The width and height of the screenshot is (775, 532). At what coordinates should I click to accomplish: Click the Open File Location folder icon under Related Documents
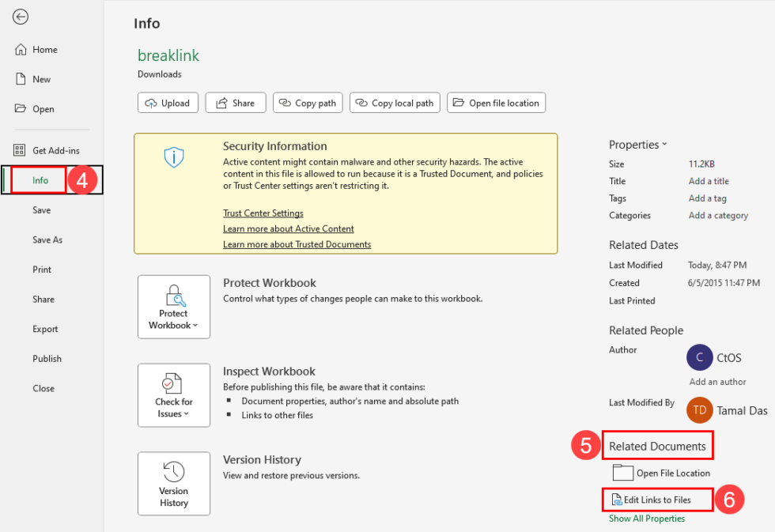[x=624, y=473]
